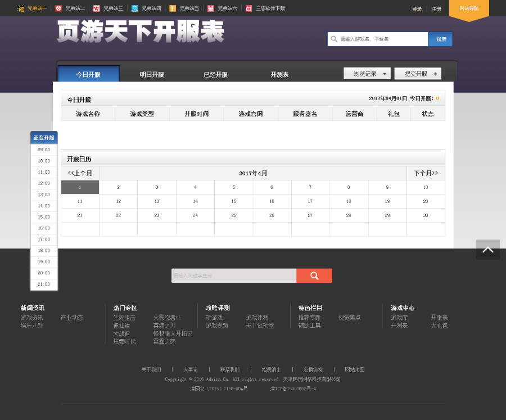This screenshot has height=420, width=506.
Task: Click the magnifier icon in header search box
Action: pyautogui.click(x=334, y=39)
